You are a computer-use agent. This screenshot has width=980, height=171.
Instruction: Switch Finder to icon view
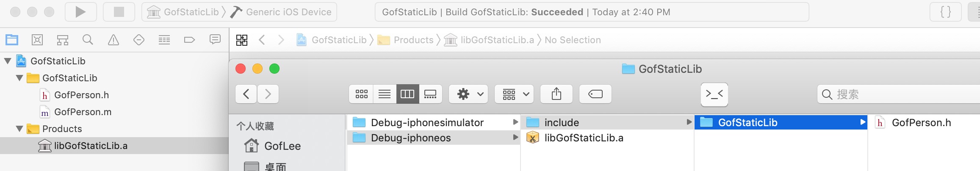coord(361,94)
